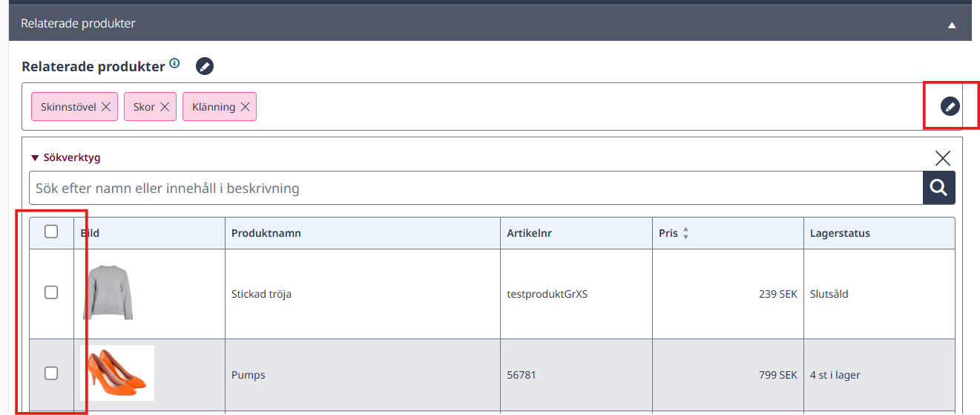
Task: Click the Produktnamn column header
Action: 266,233
